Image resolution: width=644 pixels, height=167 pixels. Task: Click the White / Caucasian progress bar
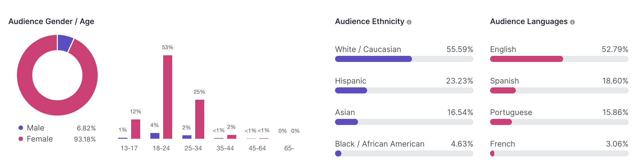pos(404,59)
